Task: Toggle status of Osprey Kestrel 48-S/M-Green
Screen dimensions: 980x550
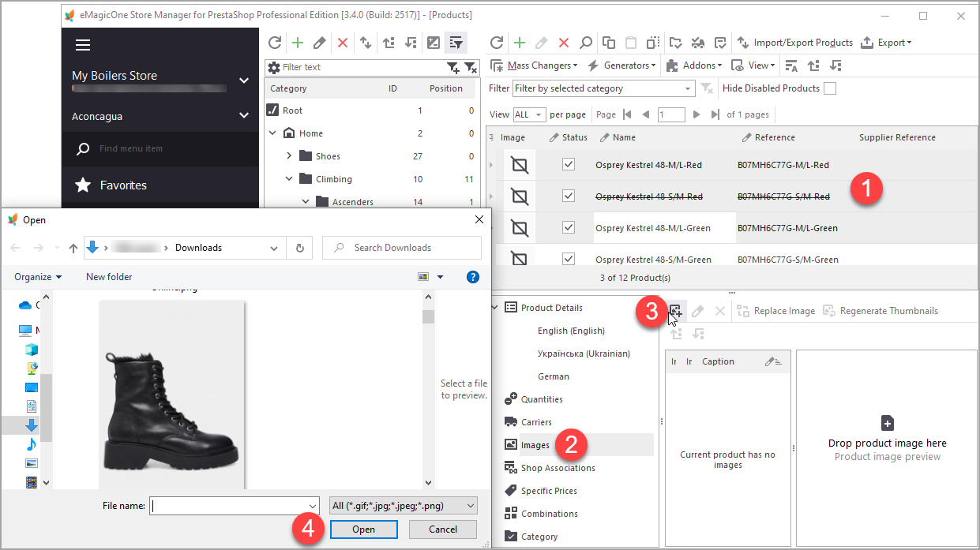Action: 568,258
